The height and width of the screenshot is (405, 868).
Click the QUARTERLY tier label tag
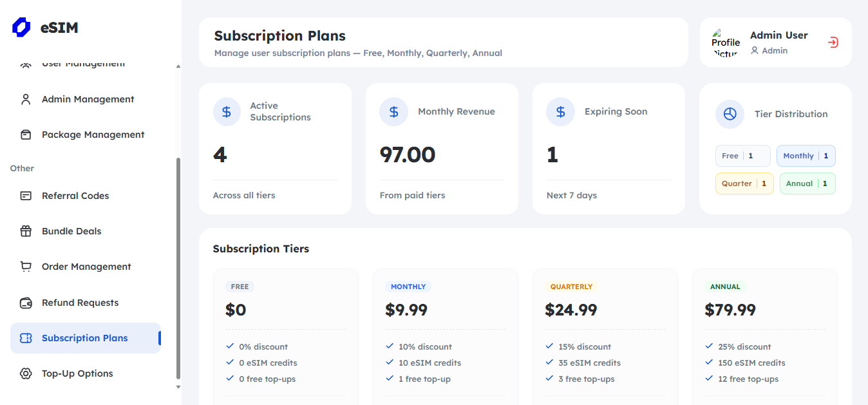click(571, 287)
